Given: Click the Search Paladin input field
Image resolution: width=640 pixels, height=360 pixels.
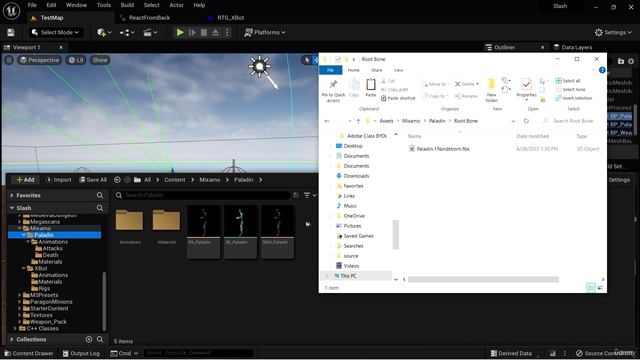Looking at the screenshot, I should coord(202,195).
